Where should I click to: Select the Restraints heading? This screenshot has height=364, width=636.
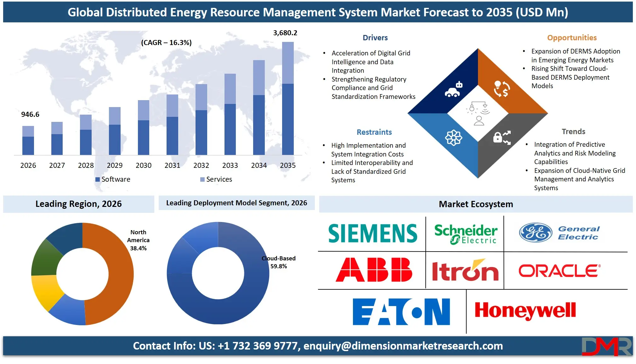pos(374,132)
